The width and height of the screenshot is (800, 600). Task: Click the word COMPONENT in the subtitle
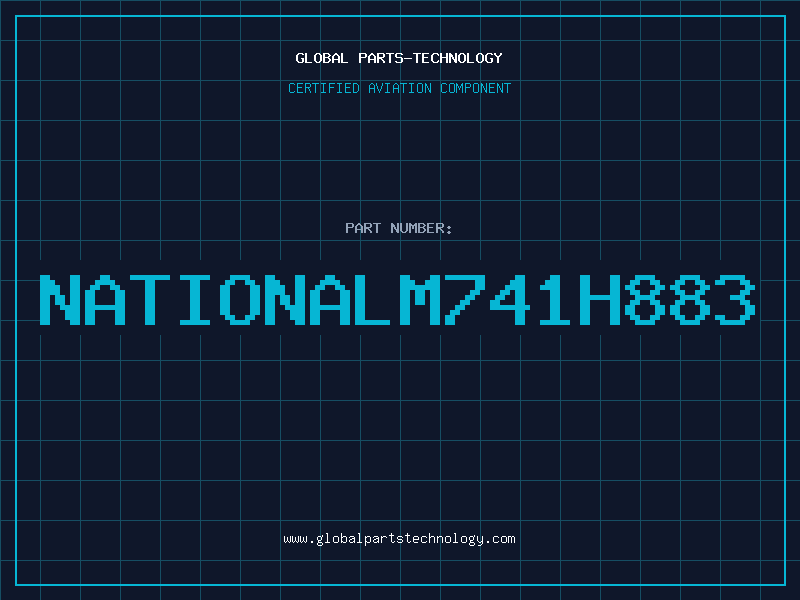pyautogui.click(x=476, y=88)
